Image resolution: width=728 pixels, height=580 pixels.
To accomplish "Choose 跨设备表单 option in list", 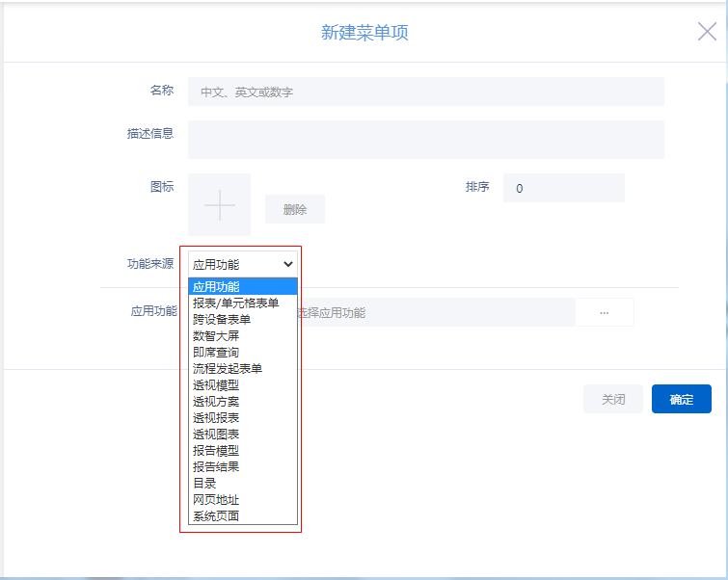I will [x=222, y=319].
